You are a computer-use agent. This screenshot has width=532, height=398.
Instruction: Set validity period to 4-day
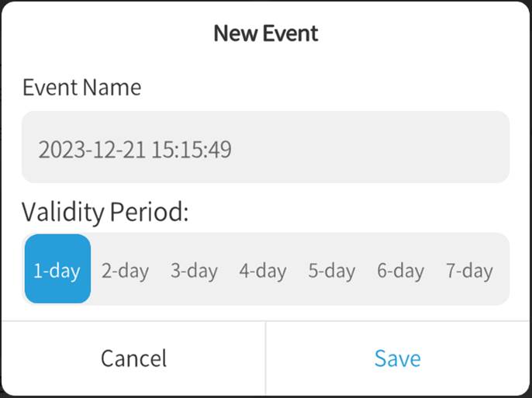pyautogui.click(x=263, y=270)
